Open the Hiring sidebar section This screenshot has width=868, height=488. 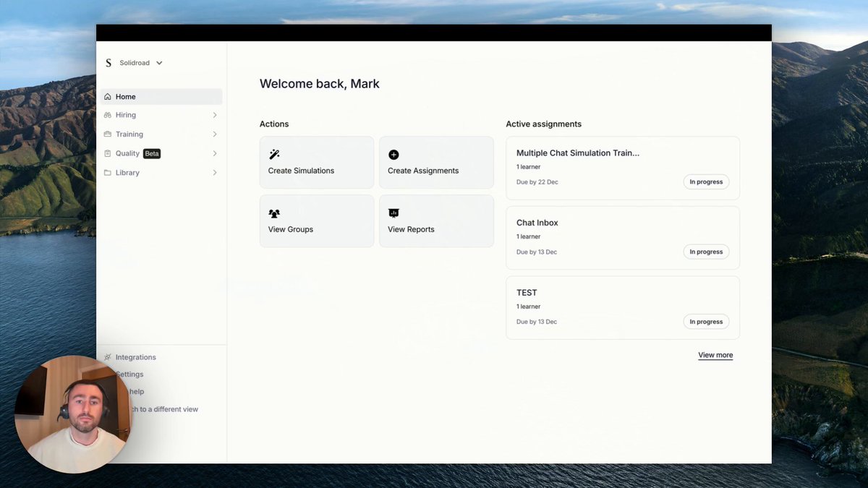(161, 115)
